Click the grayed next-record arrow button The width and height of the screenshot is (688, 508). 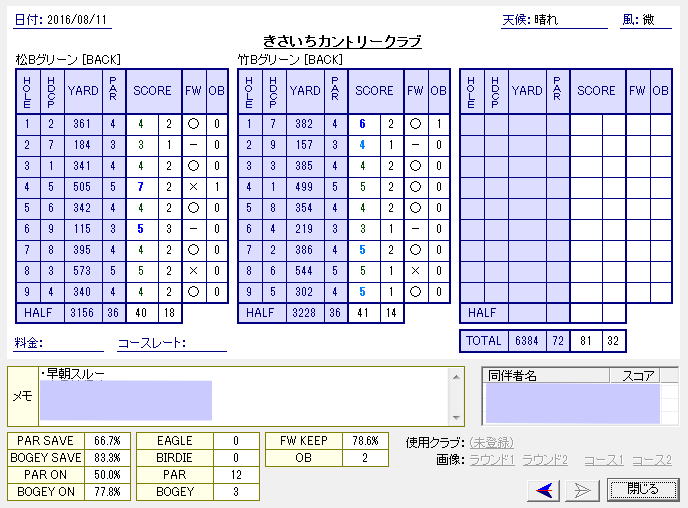coord(582,490)
